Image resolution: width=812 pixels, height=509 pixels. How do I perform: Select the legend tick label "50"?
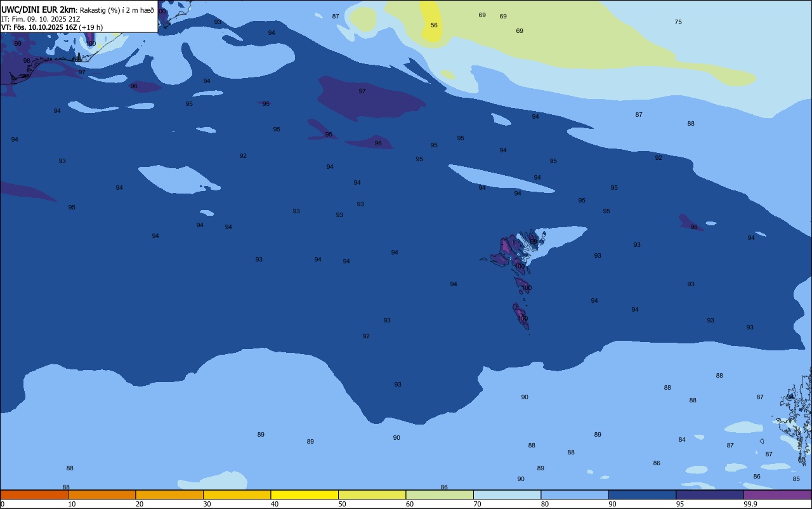pos(342,504)
